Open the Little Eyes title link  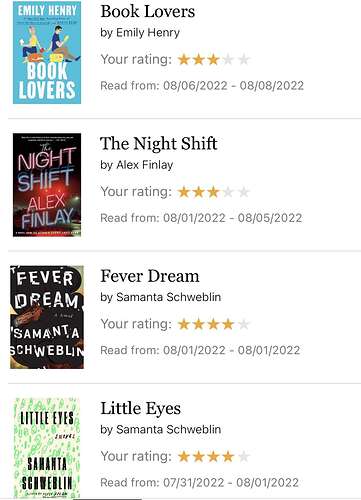point(140,408)
